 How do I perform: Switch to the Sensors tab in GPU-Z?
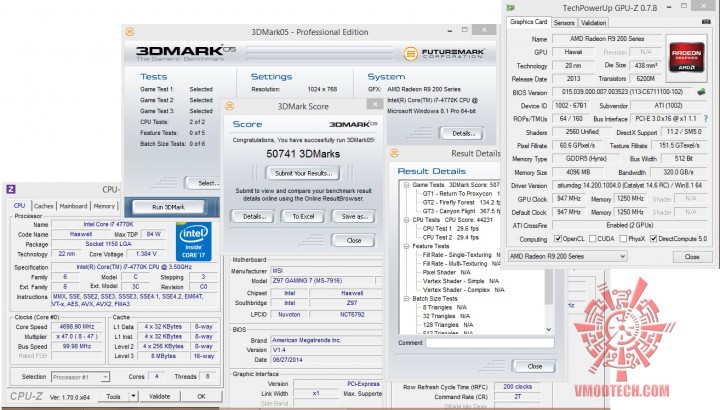pyautogui.click(x=564, y=22)
